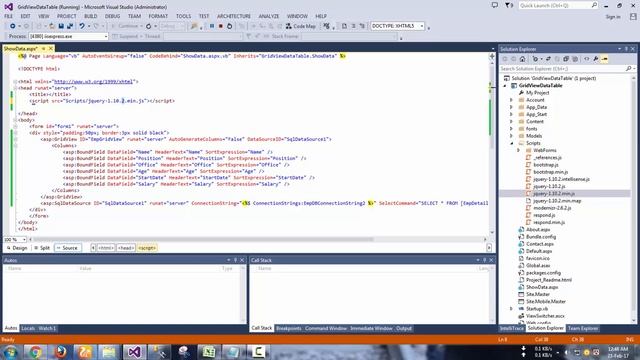The image size is (640, 360).
Task: Open Google Chrome from the taskbar
Action: coord(35,352)
